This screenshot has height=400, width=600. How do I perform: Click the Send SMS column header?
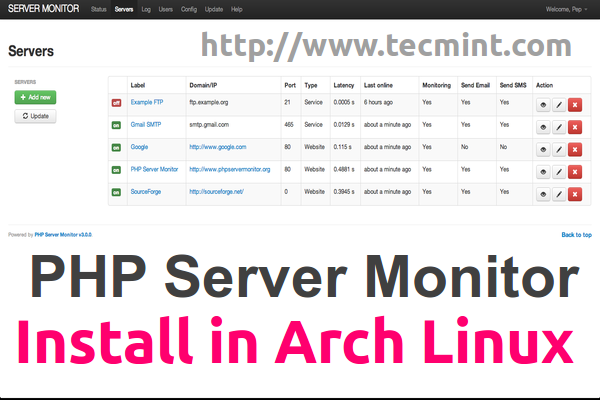pyautogui.click(x=513, y=85)
